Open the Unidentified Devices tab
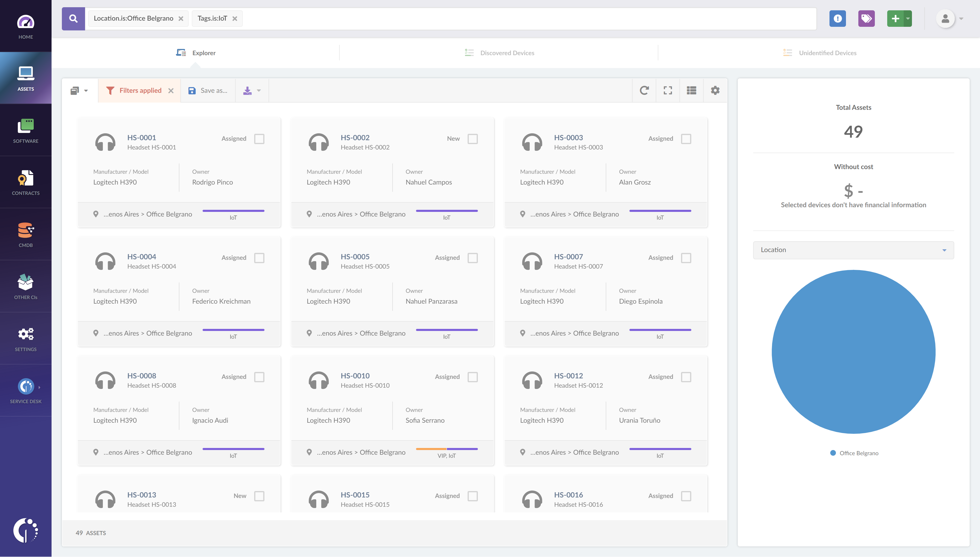The height and width of the screenshot is (557, 980). pyautogui.click(x=827, y=53)
